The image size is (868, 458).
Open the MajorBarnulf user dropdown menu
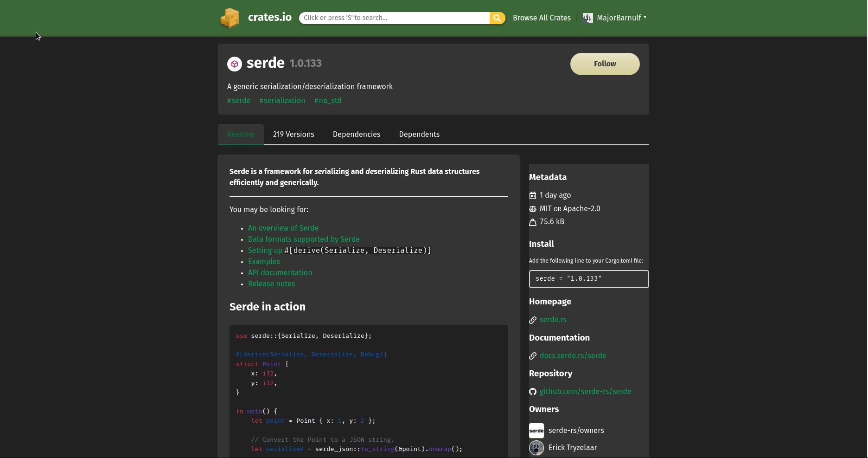614,18
